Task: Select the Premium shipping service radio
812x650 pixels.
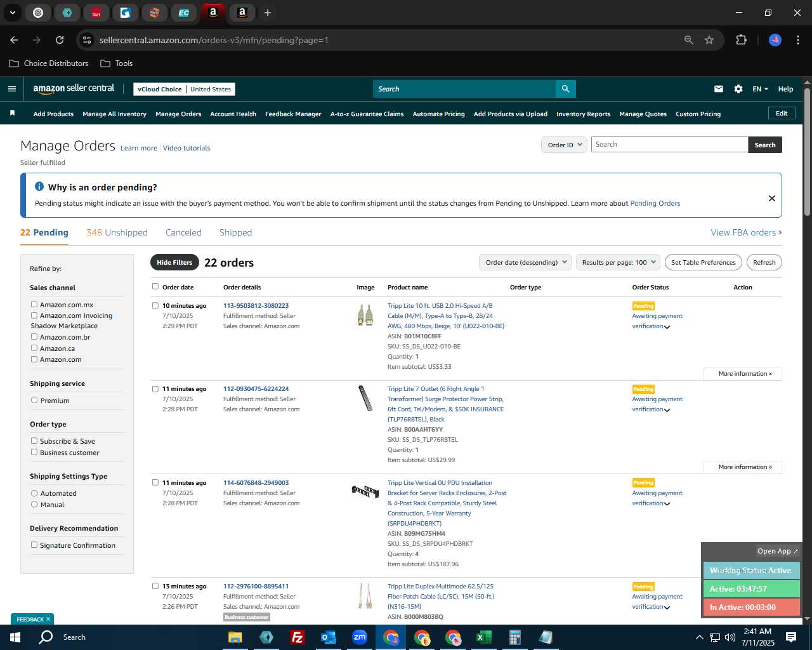Action: (34, 400)
